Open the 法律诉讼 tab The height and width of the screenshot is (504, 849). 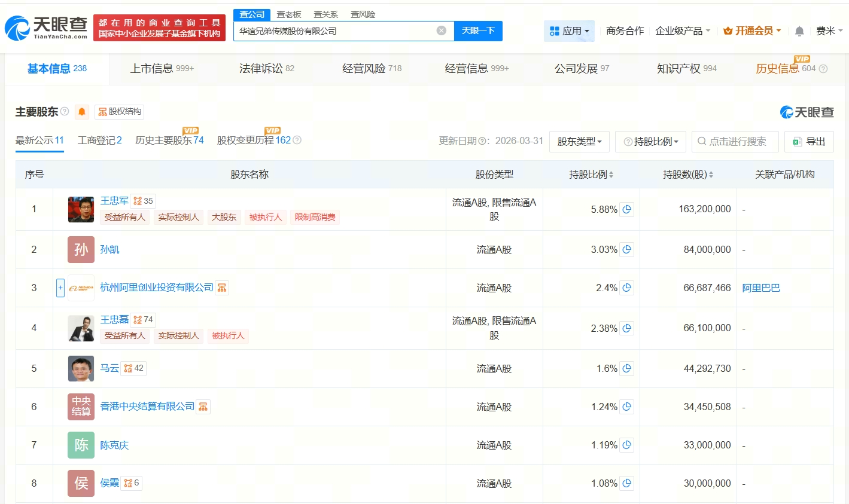coord(267,69)
